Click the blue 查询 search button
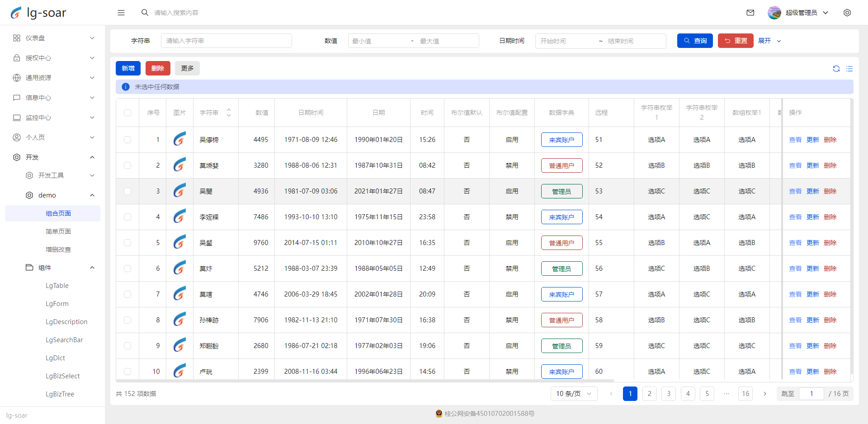Image resolution: width=868 pixels, height=424 pixels. point(695,41)
